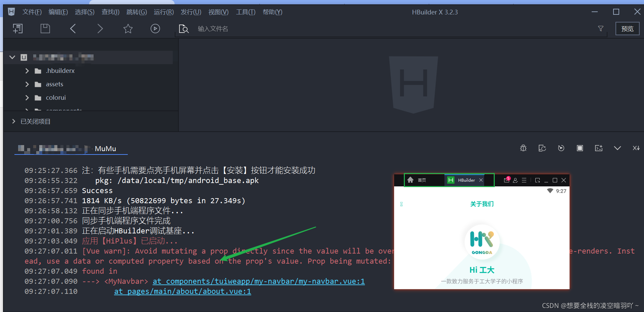Click the MuMu window pointer-mode icon

click(x=538, y=180)
